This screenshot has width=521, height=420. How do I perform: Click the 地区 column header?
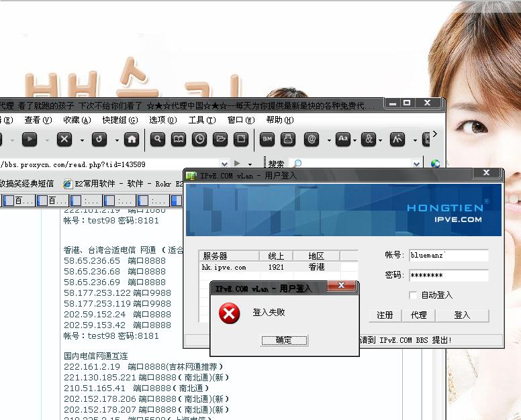pos(316,256)
